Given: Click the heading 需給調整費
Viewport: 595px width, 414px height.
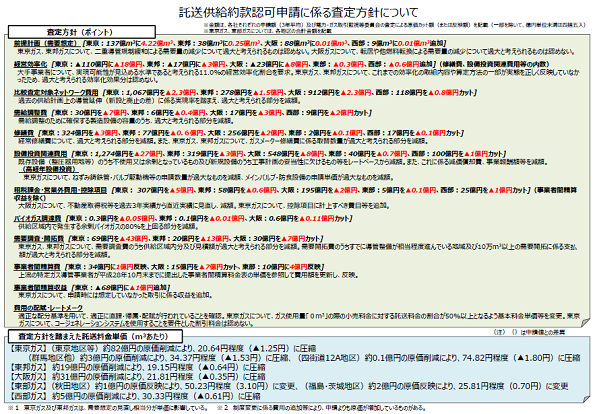Looking at the screenshot, I should pyautogui.click(x=31, y=113).
